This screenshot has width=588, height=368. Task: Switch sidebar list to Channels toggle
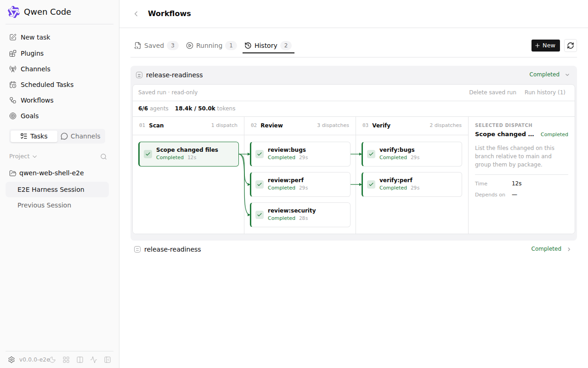point(80,136)
